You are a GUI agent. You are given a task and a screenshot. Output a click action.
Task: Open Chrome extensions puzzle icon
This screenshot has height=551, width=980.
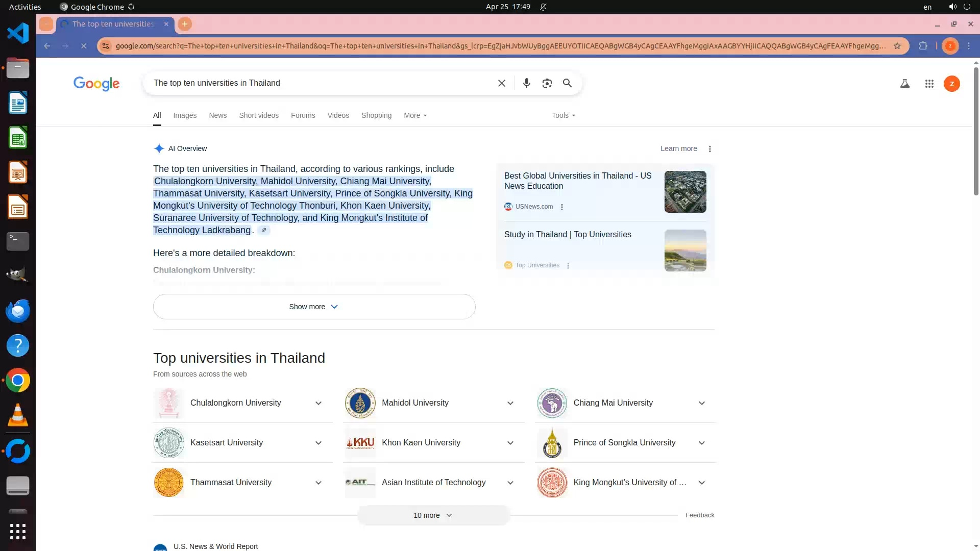[x=923, y=46]
